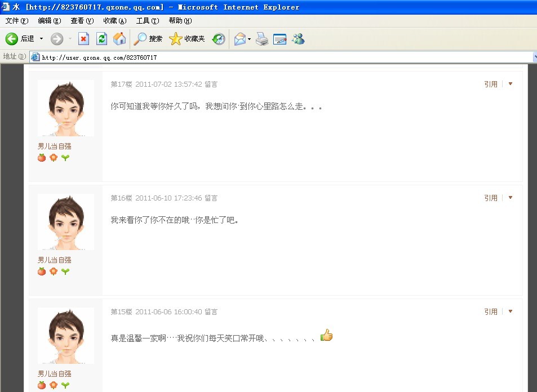Click avatar thumbnail on 第15楼 message

66,336
